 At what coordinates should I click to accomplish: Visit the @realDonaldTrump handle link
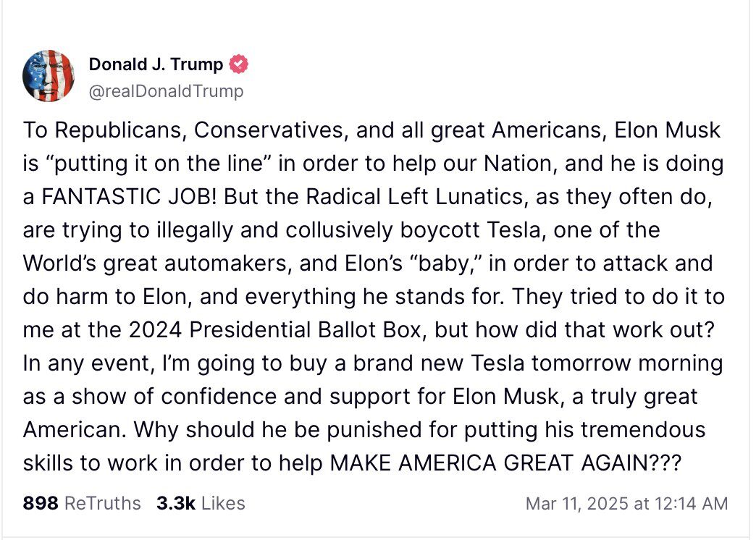(x=167, y=91)
